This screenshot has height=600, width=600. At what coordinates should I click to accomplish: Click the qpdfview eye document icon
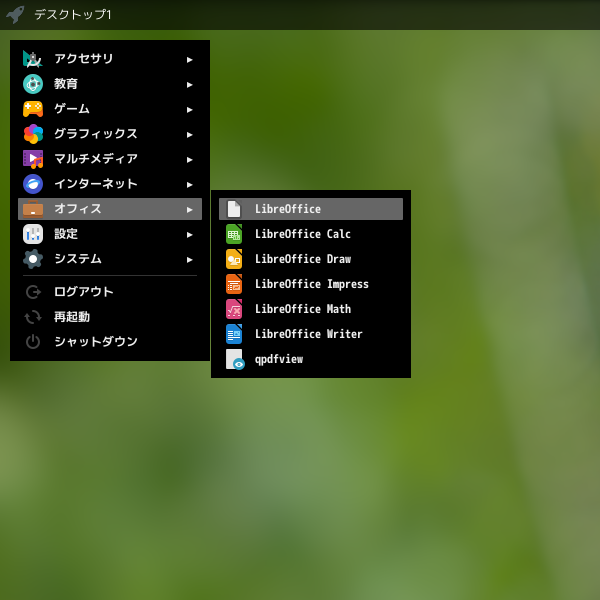coord(235,359)
